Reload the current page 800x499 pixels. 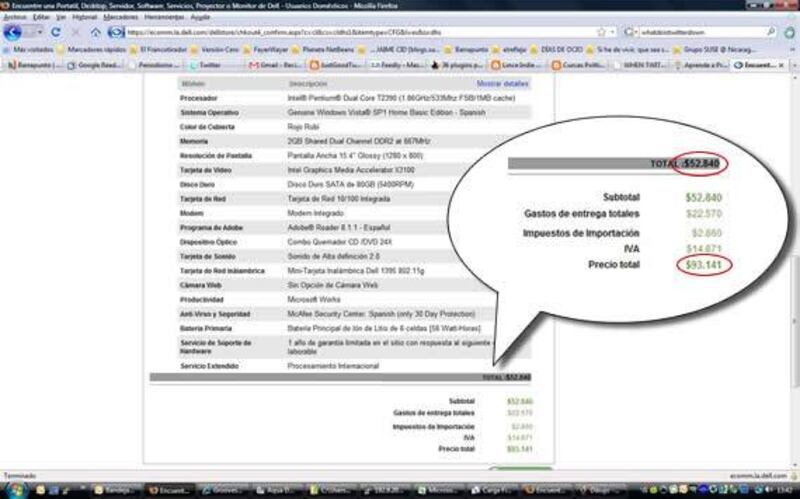(56, 32)
